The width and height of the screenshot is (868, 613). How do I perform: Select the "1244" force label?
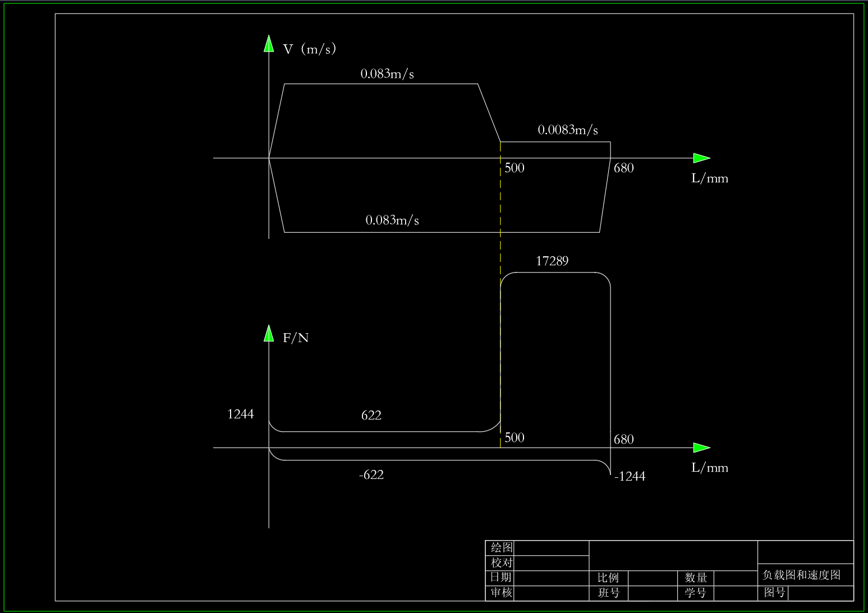[x=241, y=414]
